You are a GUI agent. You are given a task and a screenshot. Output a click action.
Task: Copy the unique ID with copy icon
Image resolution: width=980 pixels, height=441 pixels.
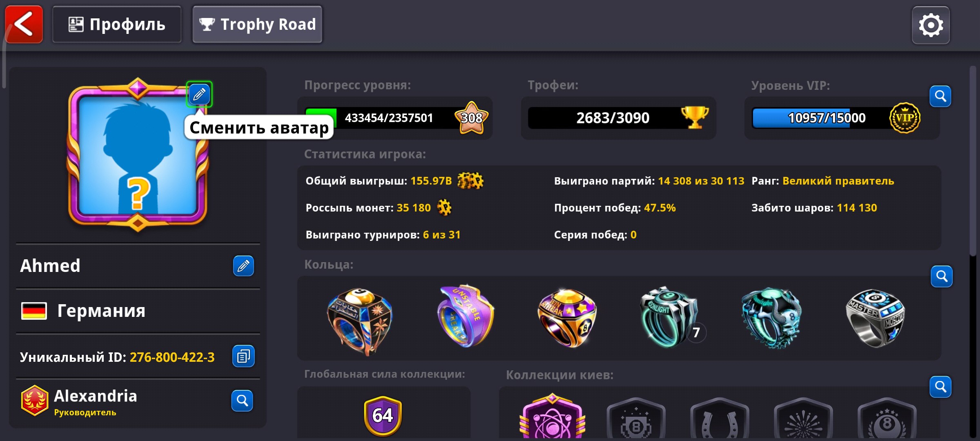point(243,356)
